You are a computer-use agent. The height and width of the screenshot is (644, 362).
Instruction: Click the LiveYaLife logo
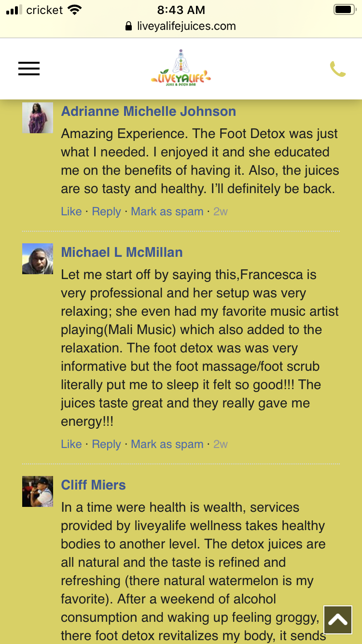181,69
